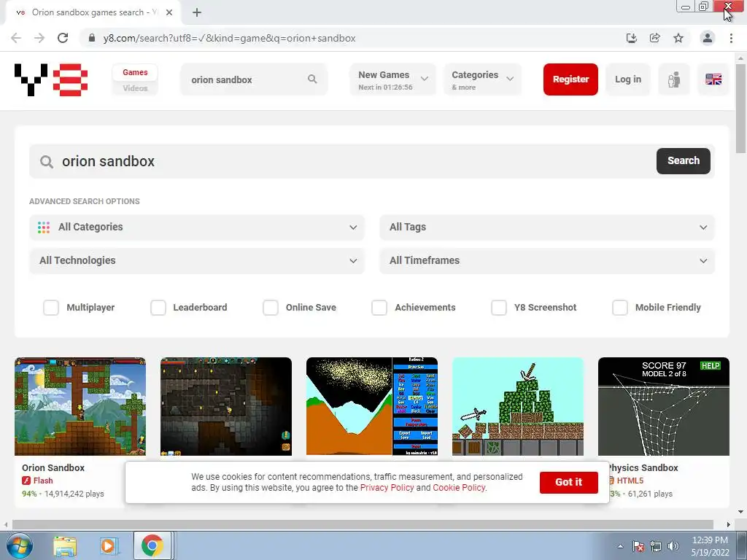This screenshot has height=560, width=747.
Task: Click the Action Center flag icon
Action: click(638, 546)
